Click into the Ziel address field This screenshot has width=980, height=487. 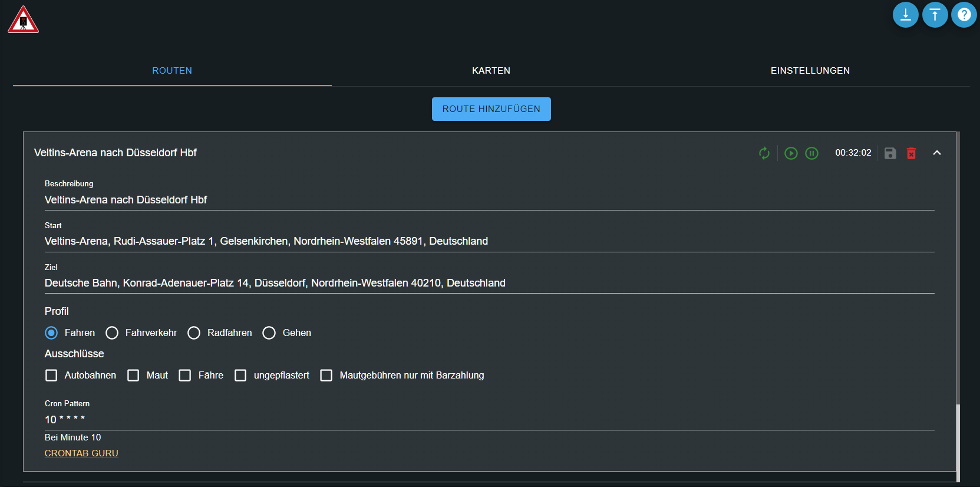pos(490,283)
